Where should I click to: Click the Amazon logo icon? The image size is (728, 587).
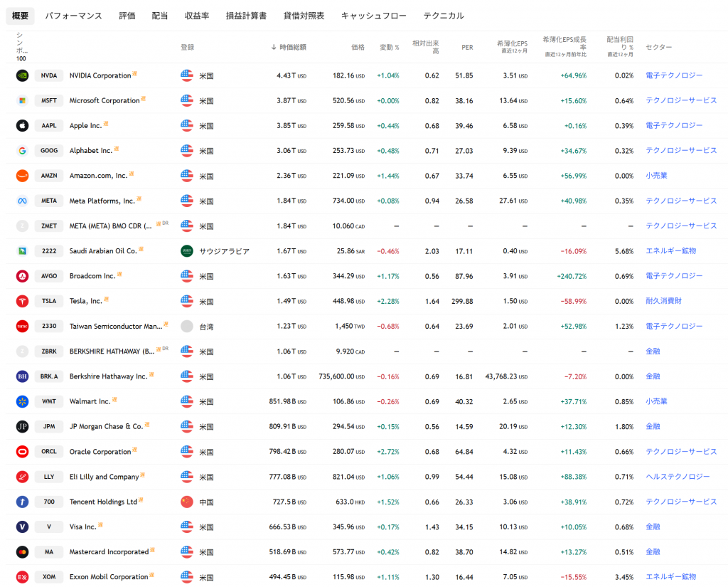coord(22,176)
